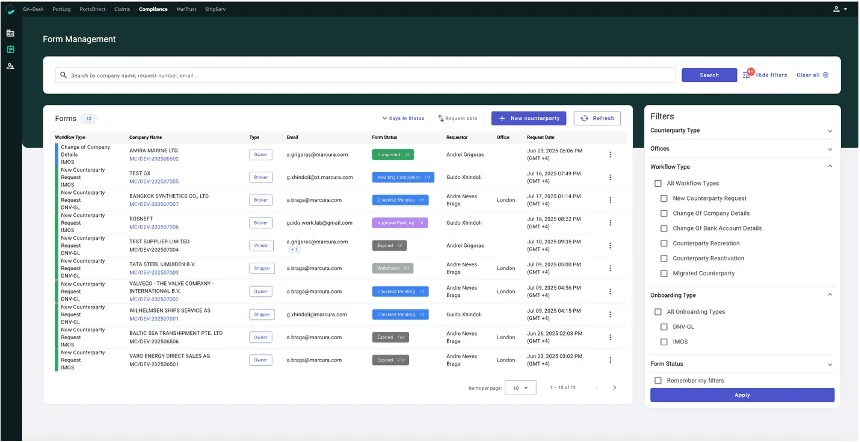Sort by Request date
Screen dimensions: 860x442
pyautogui.click(x=457, y=118)
